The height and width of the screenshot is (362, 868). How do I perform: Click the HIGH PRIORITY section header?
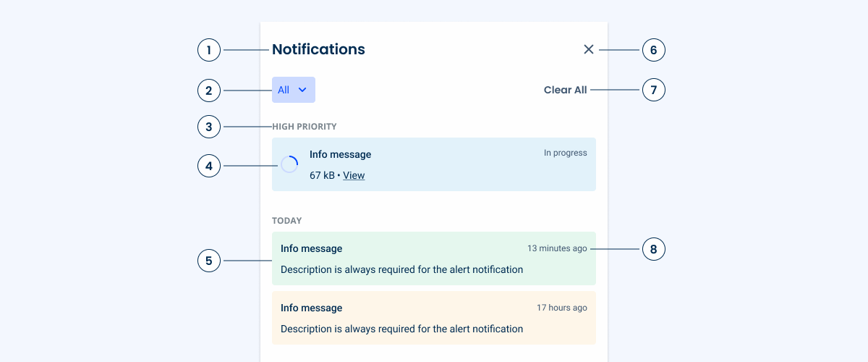point(305,127)
